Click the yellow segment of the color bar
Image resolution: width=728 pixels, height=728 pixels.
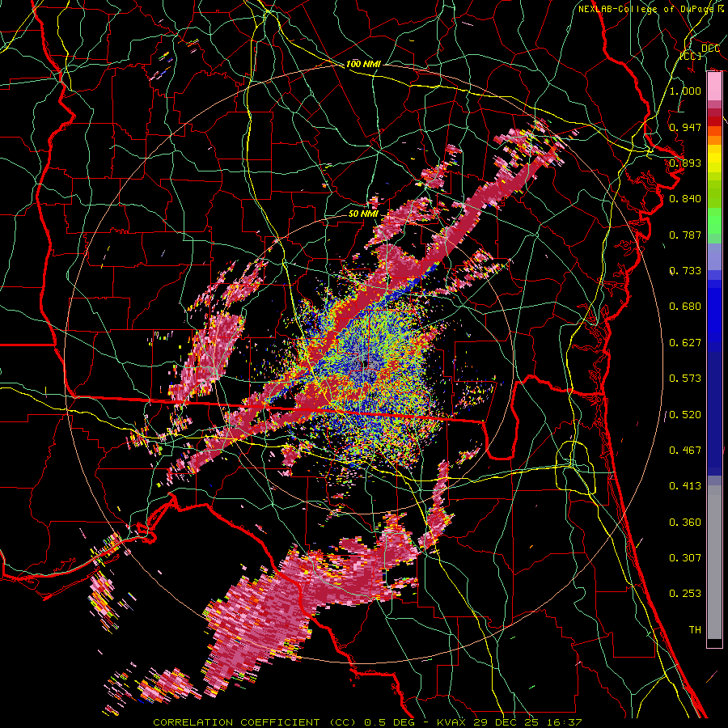tap(714, 159)
